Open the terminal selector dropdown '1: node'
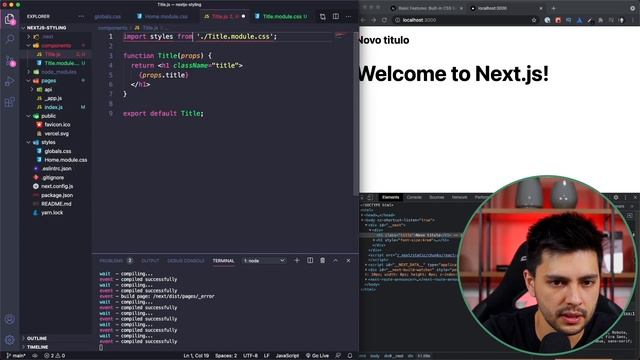Viewport: 640px width, 360px height. [264, 260]
